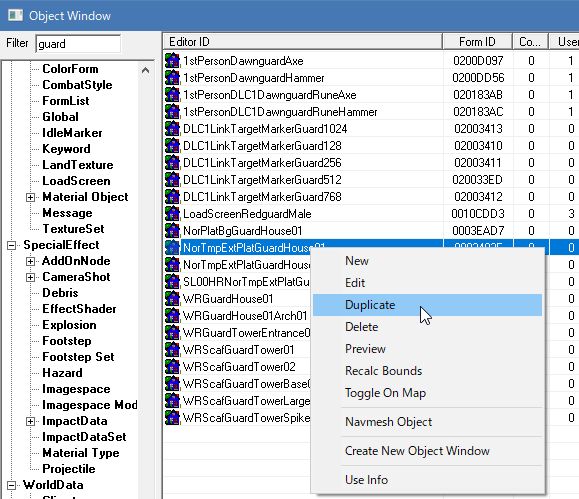Select ColorForm in the category tree

point(70,69)
